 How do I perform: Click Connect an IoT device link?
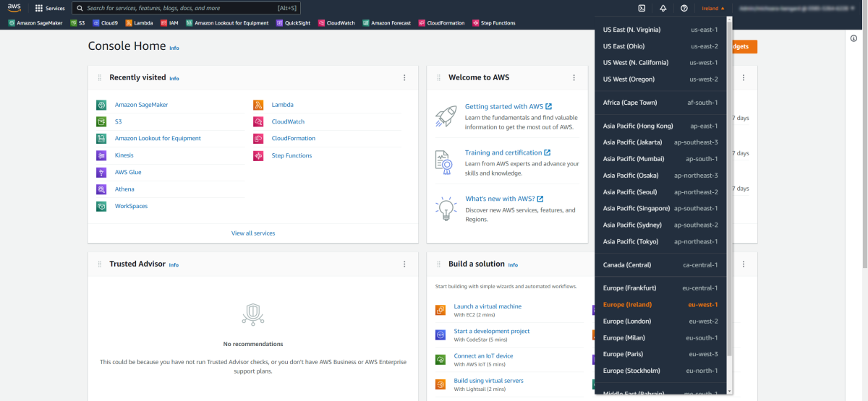click(x=483, y=355)
